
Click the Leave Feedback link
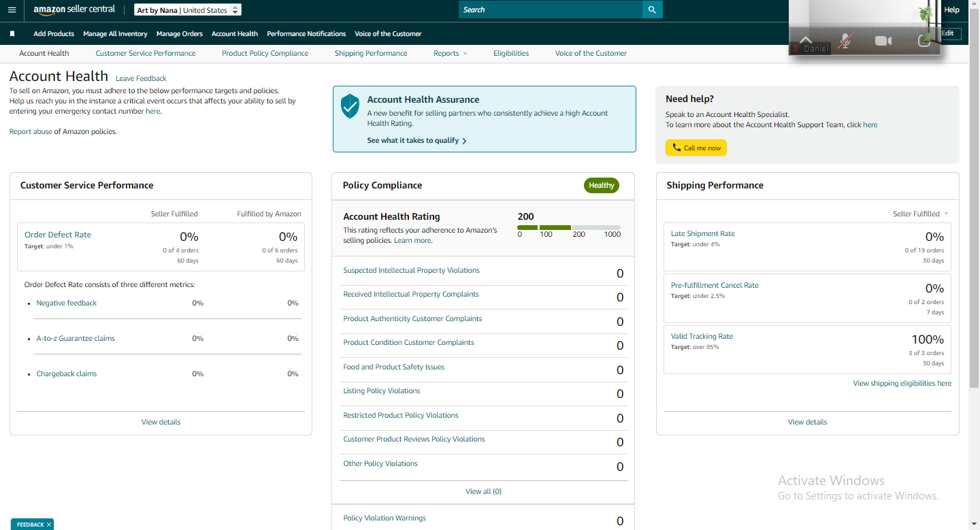pos(141,78)
